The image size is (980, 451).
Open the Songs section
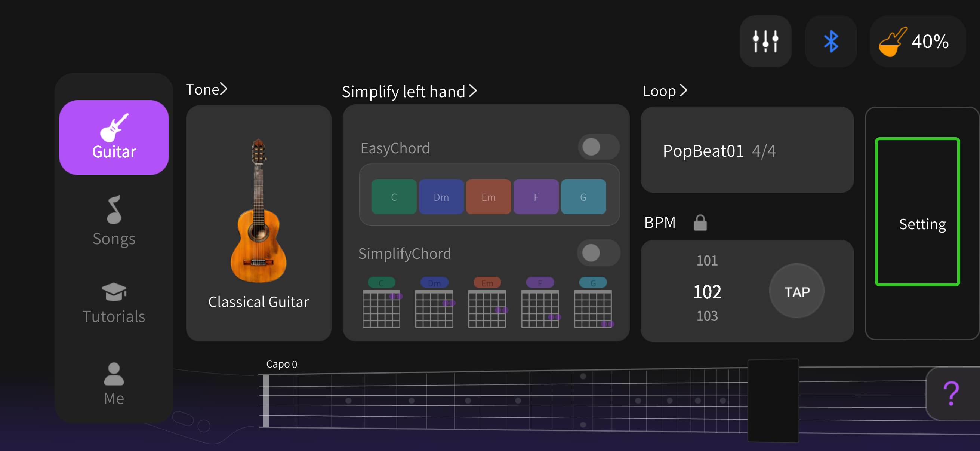coord(113,221)
